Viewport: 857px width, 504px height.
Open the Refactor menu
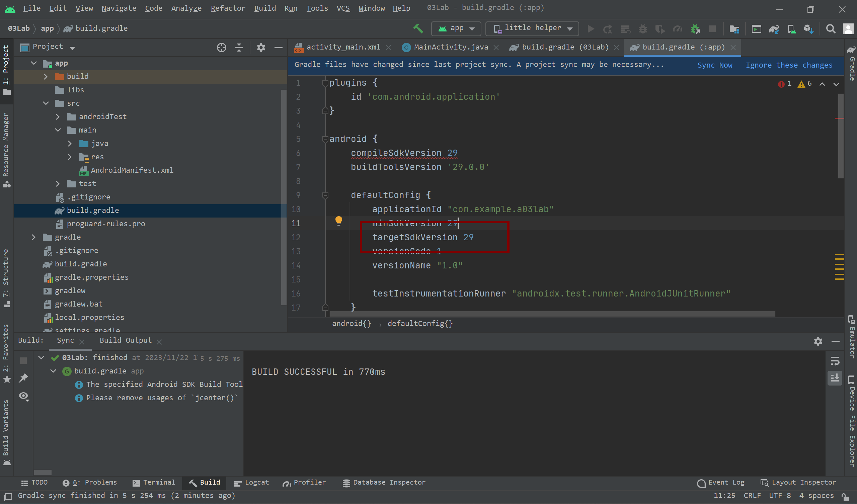pos(228,8)
